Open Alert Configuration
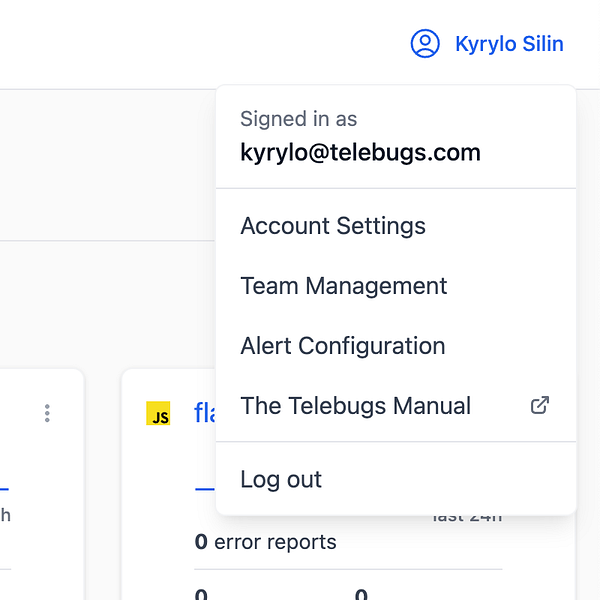 pyautogui.click(x=396, y=346)
